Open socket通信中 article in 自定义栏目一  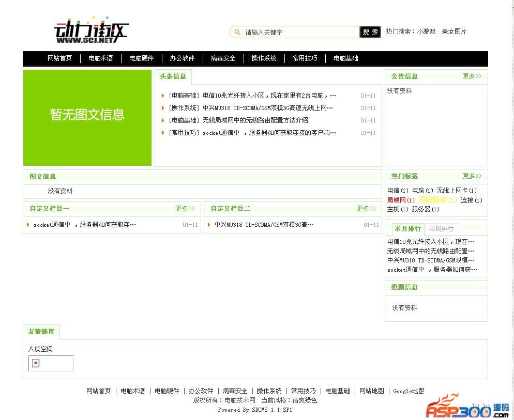click(85, 225)
